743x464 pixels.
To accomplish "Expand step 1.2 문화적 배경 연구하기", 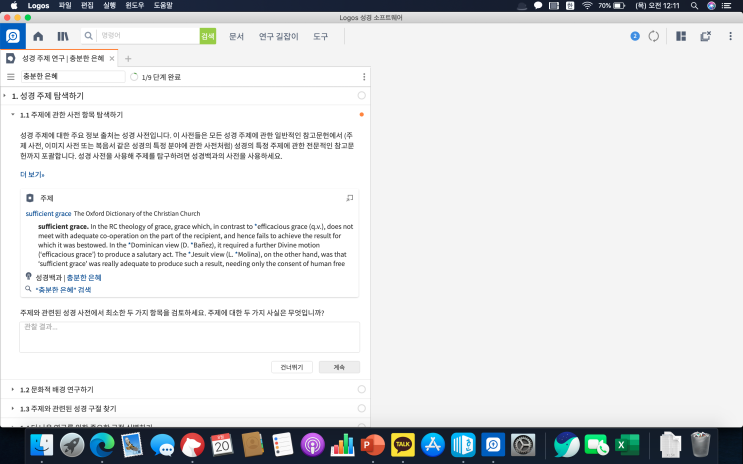I will tap(13, 389).
